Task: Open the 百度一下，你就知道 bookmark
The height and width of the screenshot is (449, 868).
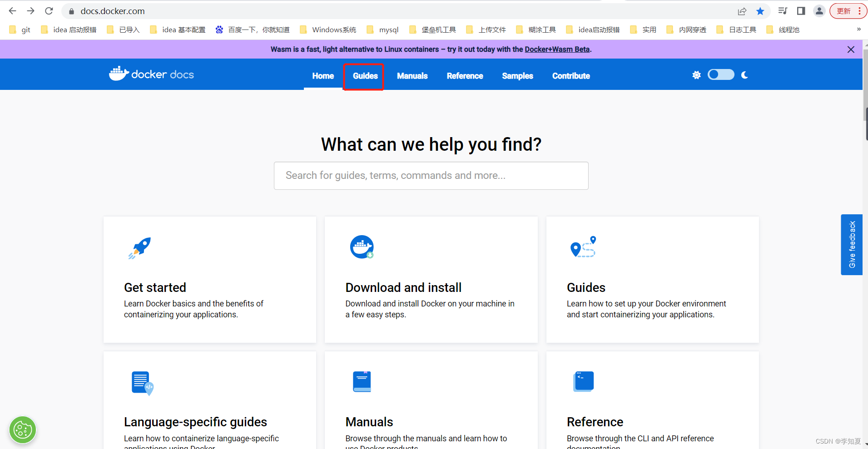Action: click(x=253, y=30)
